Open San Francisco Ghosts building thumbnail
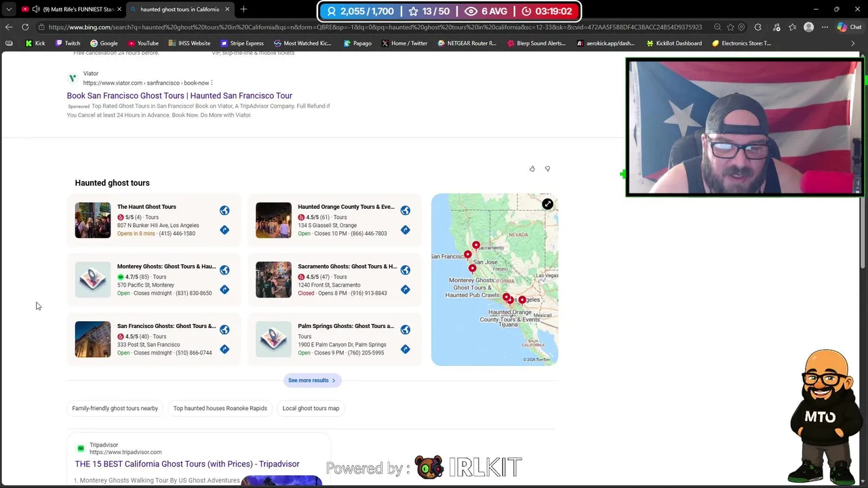The width and height of the screenshot is (868, 488). click(93, 340)
